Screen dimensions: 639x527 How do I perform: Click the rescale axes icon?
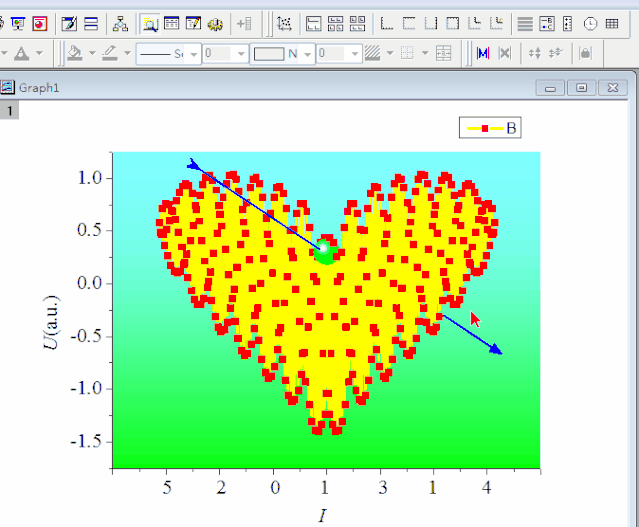[284, 23]
